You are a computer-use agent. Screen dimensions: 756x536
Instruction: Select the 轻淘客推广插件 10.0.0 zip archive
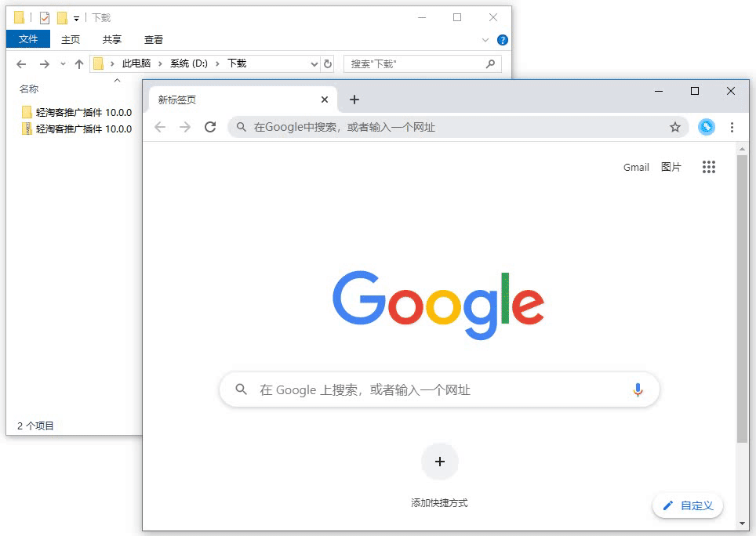click(77, 129)
